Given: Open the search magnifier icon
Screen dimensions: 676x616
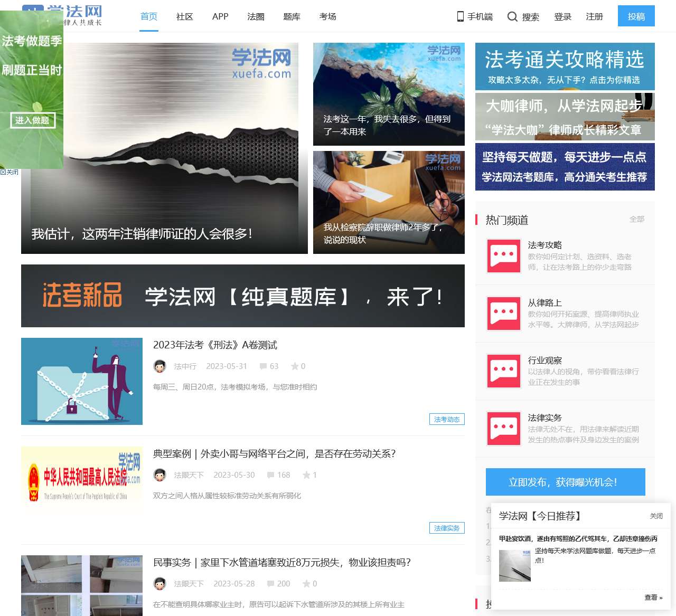Looking at the screenshot, I should point(513,16).
